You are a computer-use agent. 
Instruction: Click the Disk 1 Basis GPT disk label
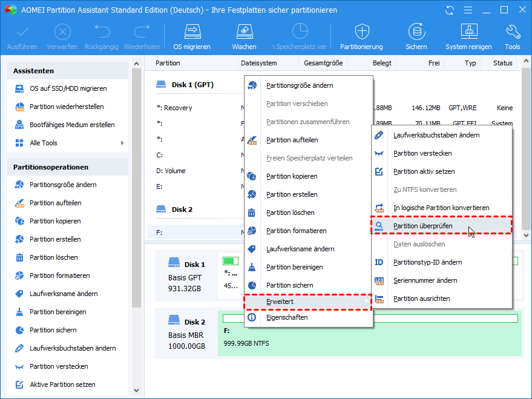click(186, 276)
